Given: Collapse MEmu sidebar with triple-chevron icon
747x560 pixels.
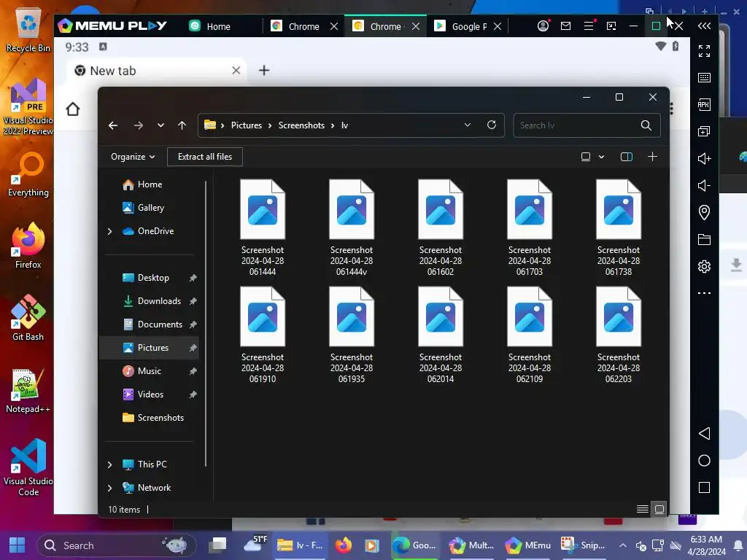Looking at the screenshot, I should point(704,26).
